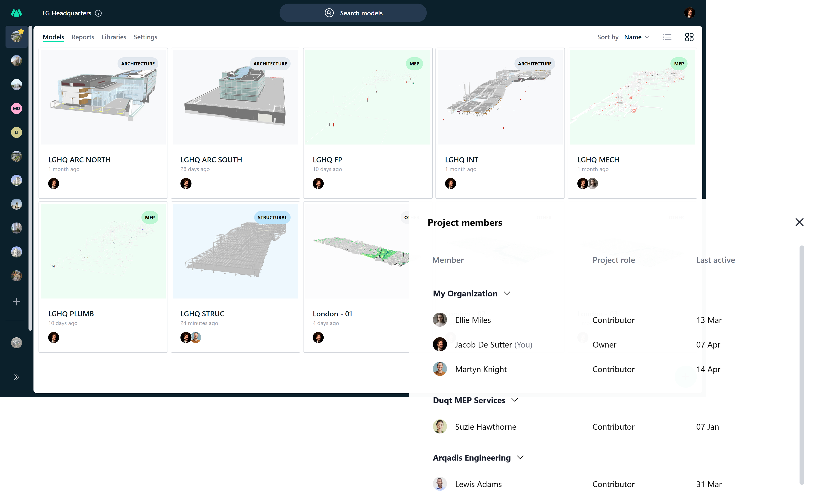
Task: Click Lewis Adams name
Action: [x=478, y=484]
